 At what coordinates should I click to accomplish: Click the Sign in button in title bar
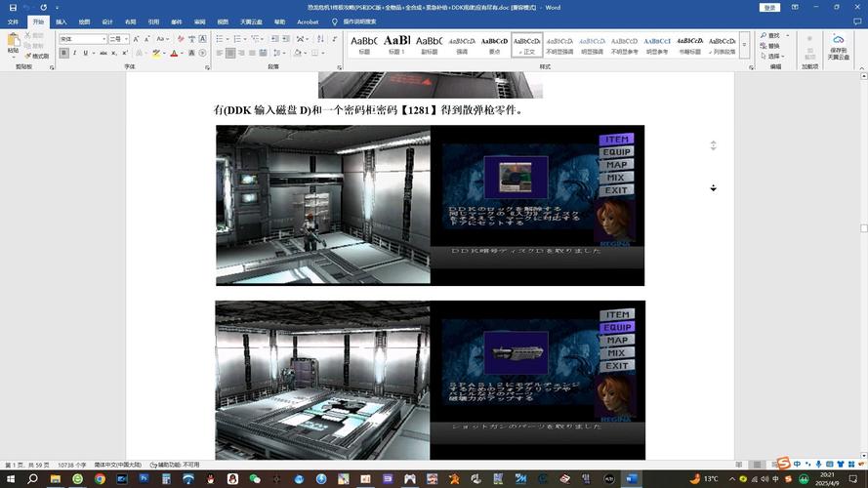pyautogui.click(x=769, y=7)
